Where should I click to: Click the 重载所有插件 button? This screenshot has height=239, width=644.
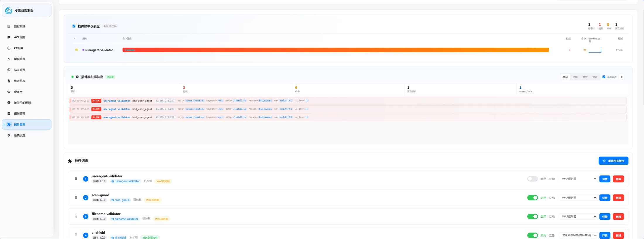613,161
